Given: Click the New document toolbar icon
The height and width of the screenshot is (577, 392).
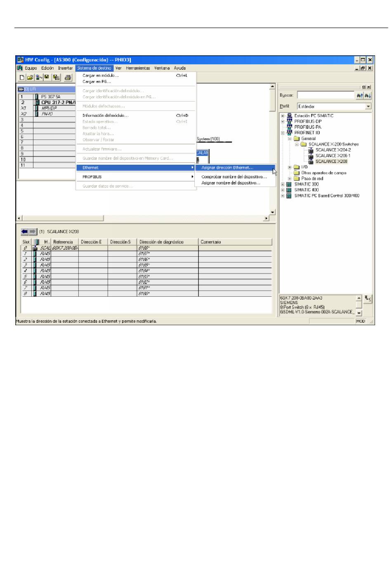Looking at the screenshot, I should [x=22, y=77].
